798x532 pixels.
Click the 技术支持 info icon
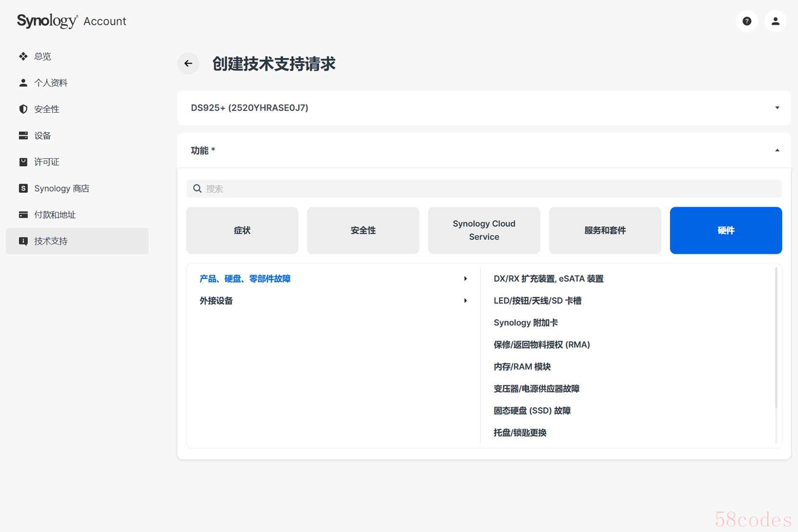[23, 241]
